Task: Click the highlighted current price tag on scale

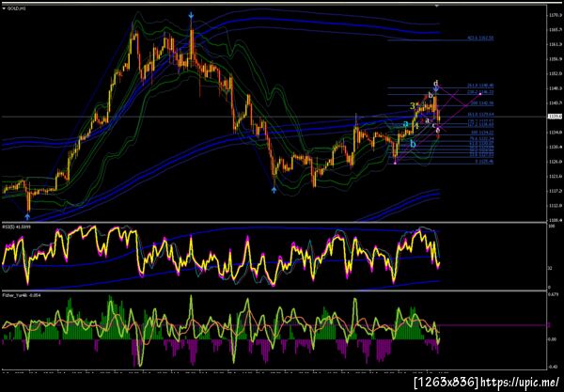Action: (x=555, y=117)
